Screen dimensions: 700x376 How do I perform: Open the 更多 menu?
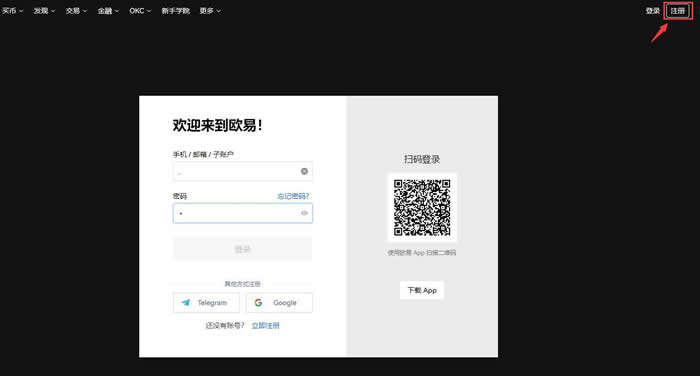210,11
